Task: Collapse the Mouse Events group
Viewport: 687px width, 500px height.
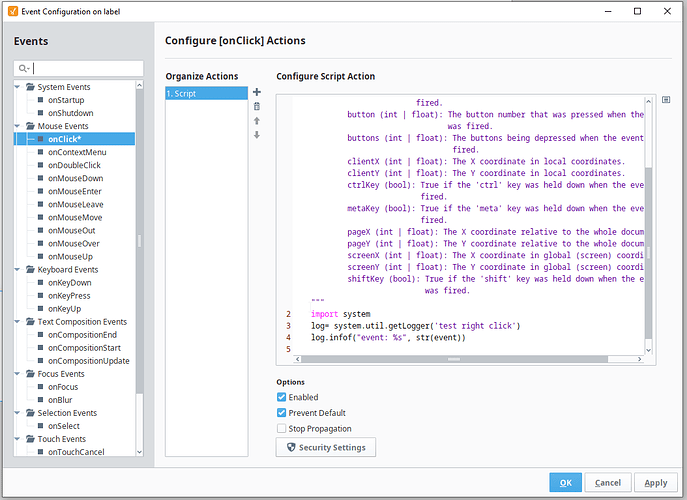Action: pyautogui.click(x=18, y=126)
